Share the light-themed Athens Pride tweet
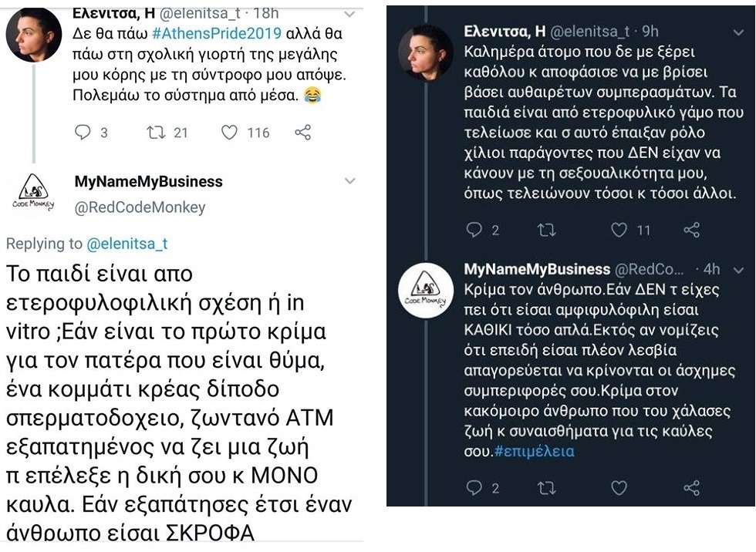756x552 pixels. pyautogui.click(x=303, y=133)
